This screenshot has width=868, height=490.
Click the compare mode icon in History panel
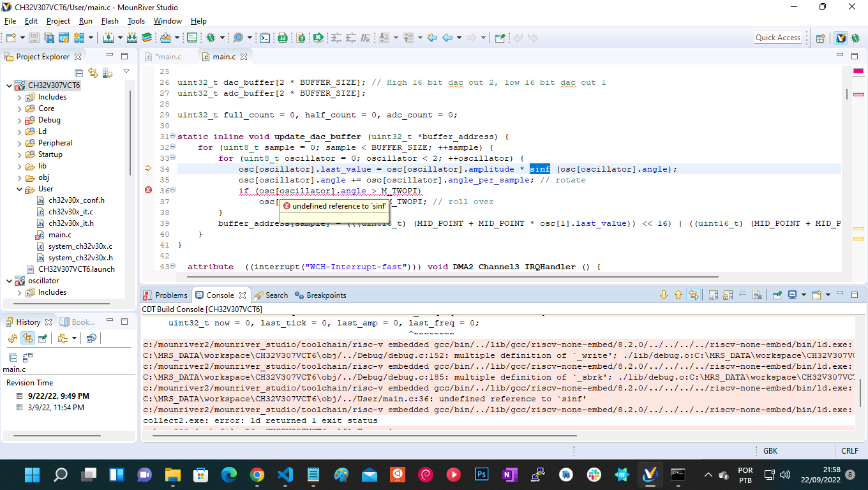pos(27,357)
